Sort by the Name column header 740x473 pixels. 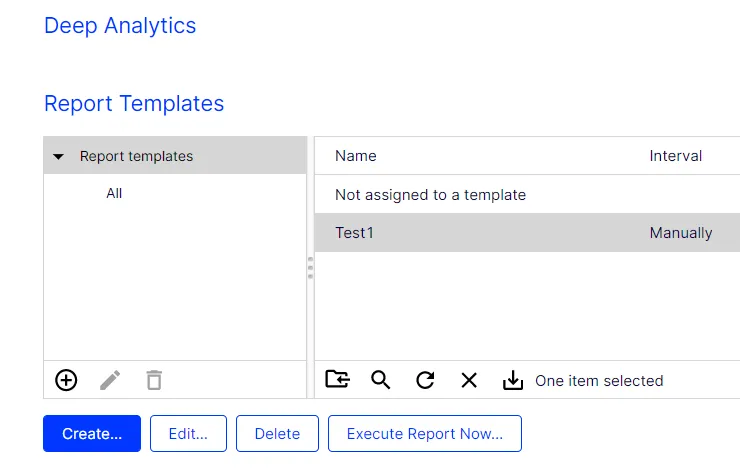pos(356,156)
